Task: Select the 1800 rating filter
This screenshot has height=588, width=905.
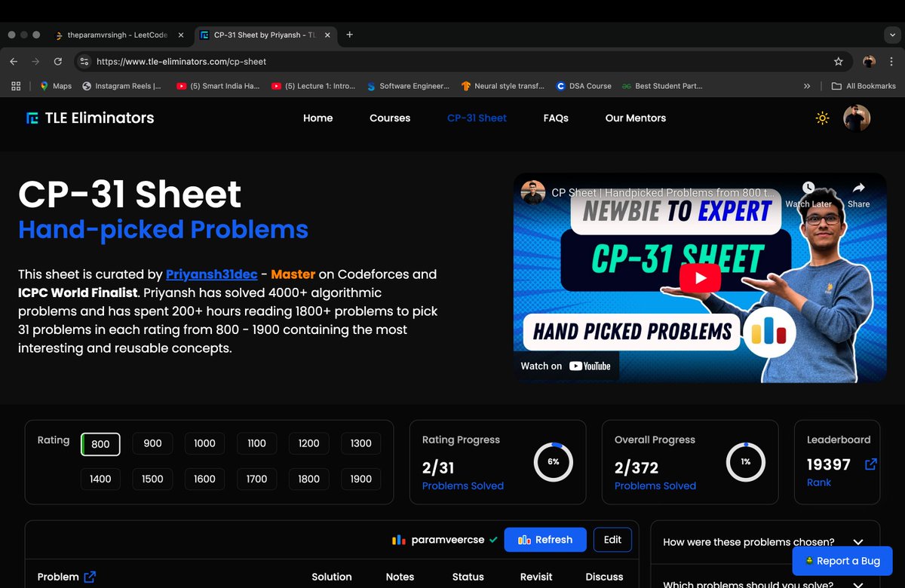Action: [x=308, y=479]
